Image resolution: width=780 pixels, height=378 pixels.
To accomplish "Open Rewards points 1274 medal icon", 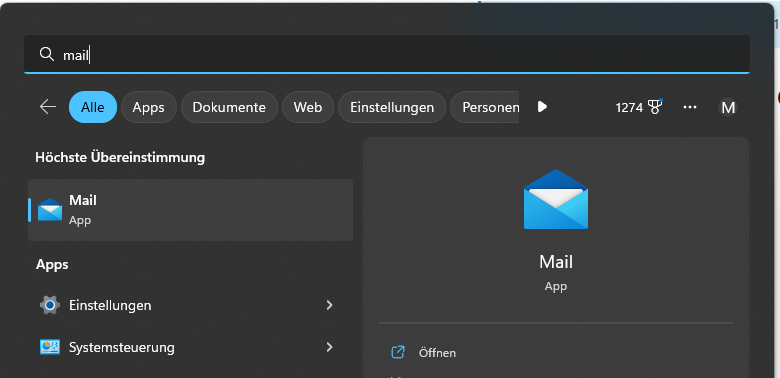I will pyautogui.click(x=639, y=107).
